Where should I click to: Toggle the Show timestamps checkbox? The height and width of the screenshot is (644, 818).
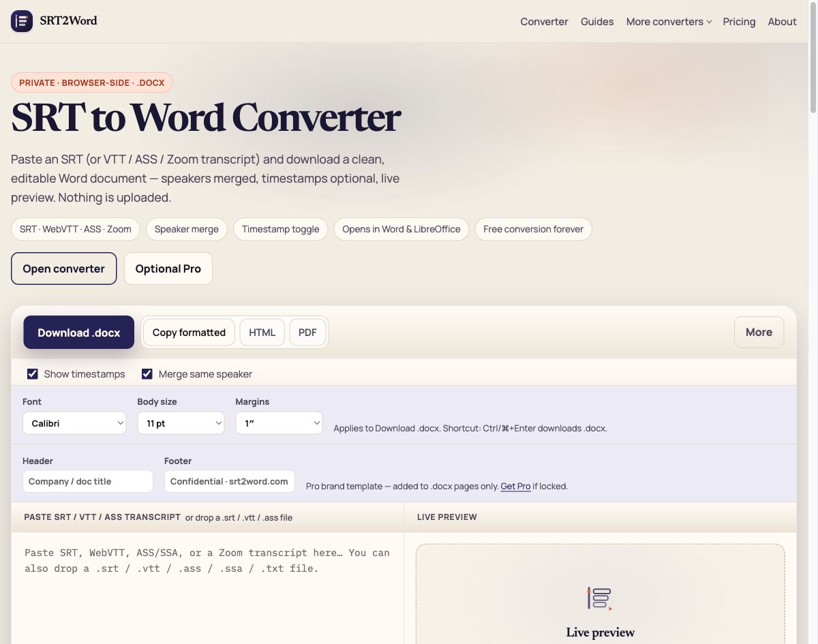pyautogui.click(x=32, y=373)
